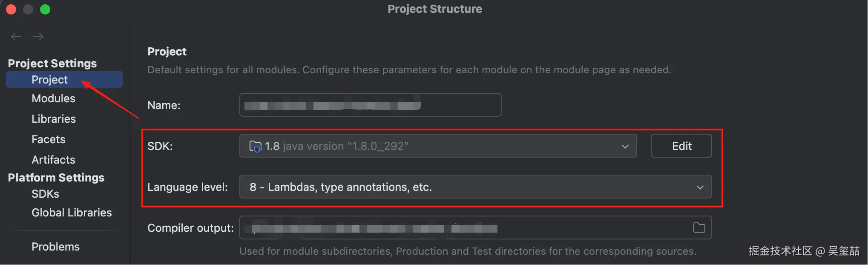Maximize the Project Structure window
This screenshot has width=868, height=265.
pyautogui.click(x=45, y=9)
